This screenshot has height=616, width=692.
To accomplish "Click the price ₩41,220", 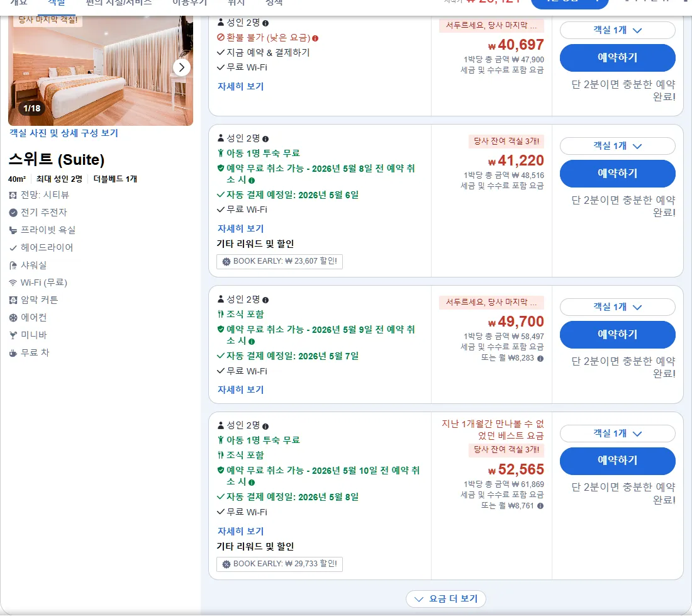I will 516,160.
